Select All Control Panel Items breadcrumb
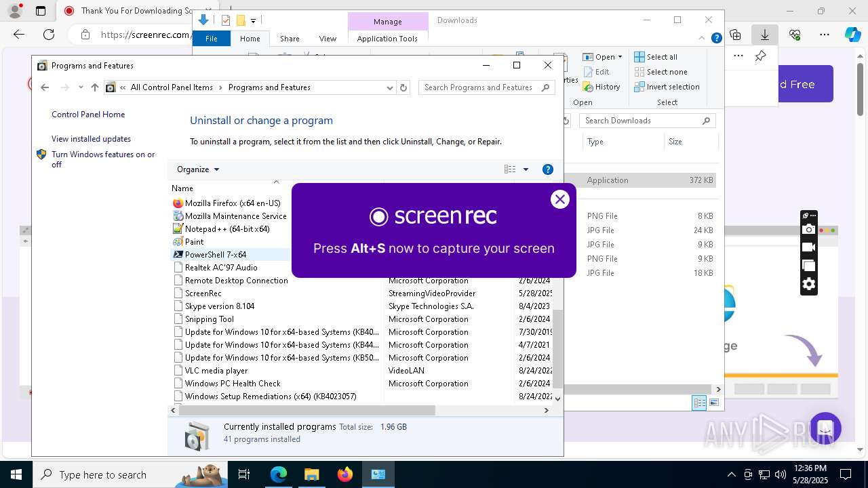This screenshot has height=488, width=868. point(172,87)
